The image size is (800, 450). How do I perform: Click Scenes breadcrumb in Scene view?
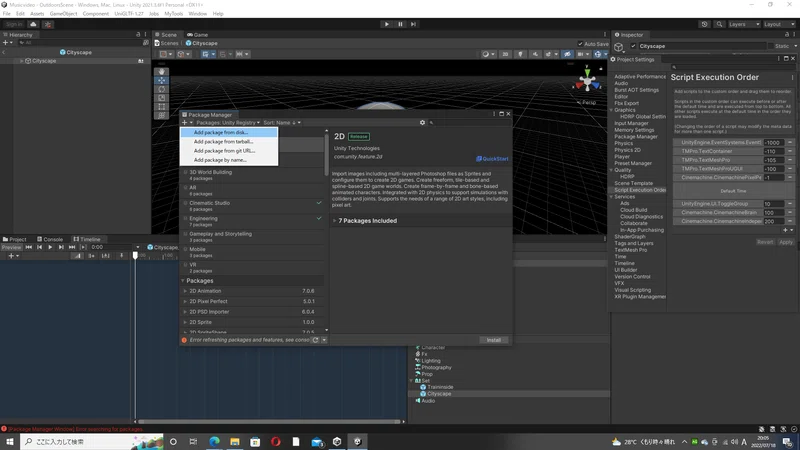coord(166,43)
